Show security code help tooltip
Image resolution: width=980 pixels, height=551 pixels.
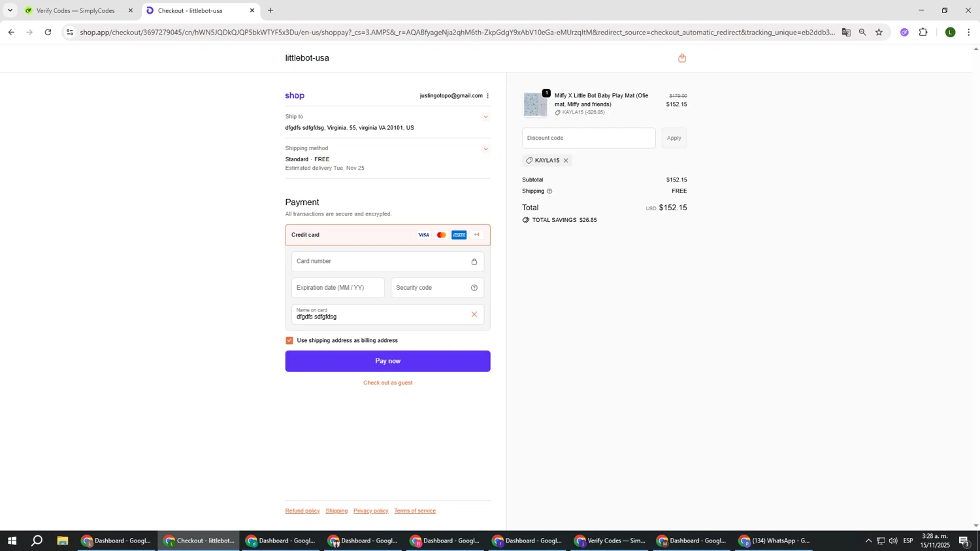click(474, 288)
